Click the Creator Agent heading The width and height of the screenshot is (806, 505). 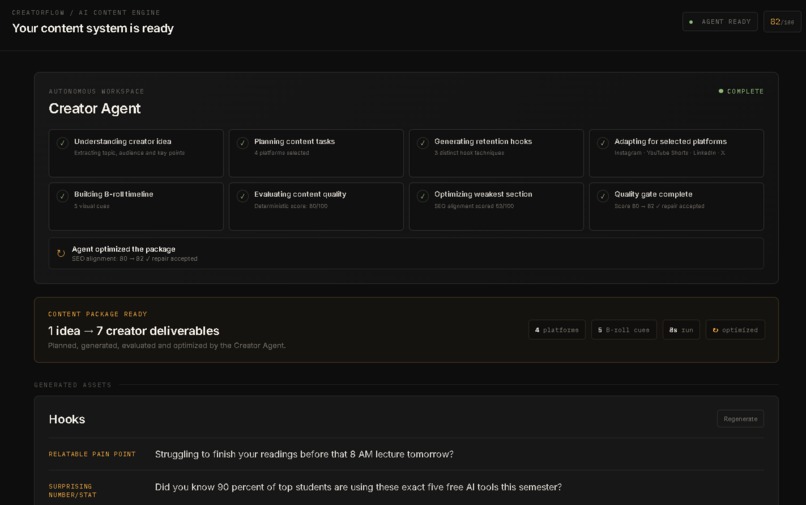(95, 109)
